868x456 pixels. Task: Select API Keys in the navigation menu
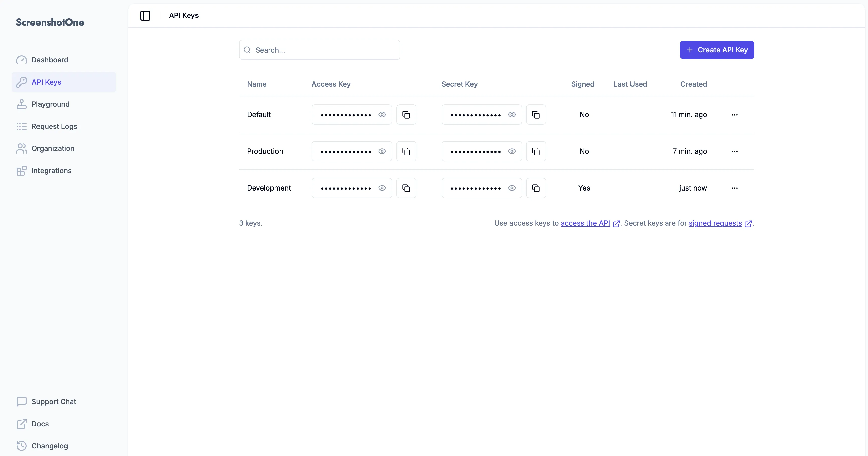46,82
